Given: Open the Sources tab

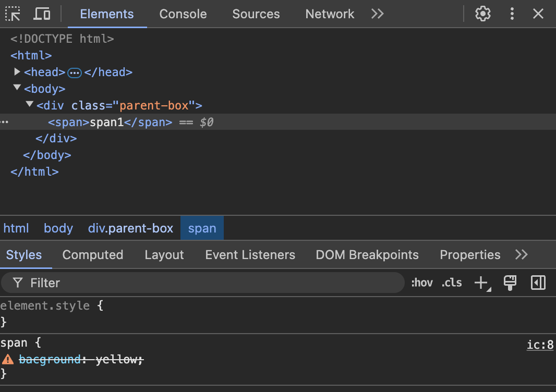Looking at the screenshot, I should pyautogui.click(x=256, y=14).
